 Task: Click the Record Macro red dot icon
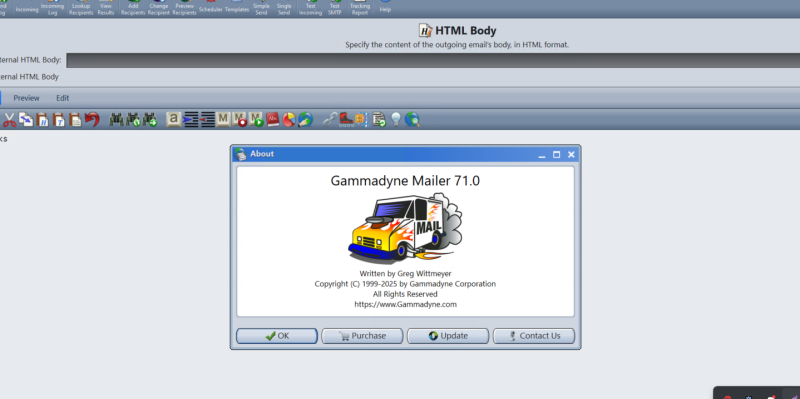click(240, 120)
